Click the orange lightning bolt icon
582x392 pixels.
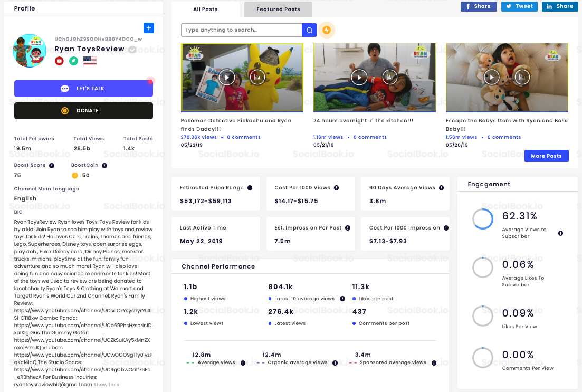(x=327, y=30)
